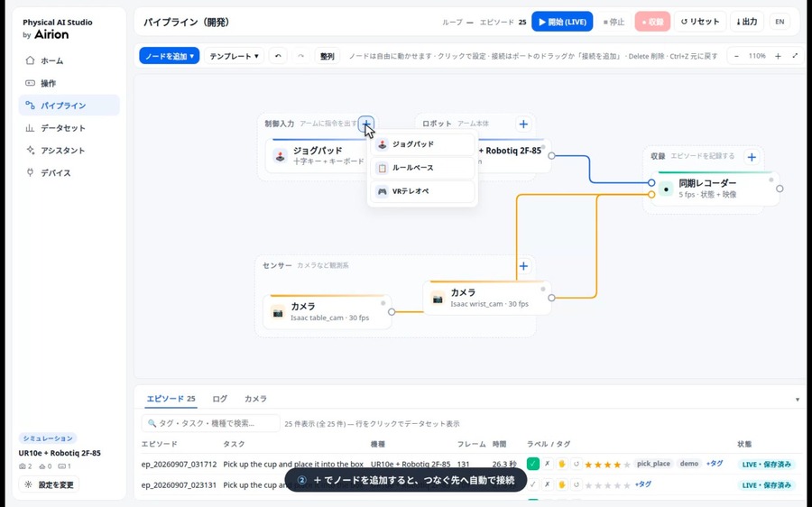Click the blue input port on 同期レコーダー

651,182
